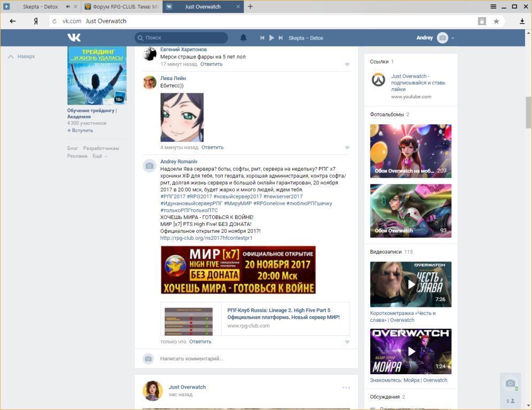
Task: Open Just Overwatch youtube link
Action: pyautogui.click(x=418, y=83)
